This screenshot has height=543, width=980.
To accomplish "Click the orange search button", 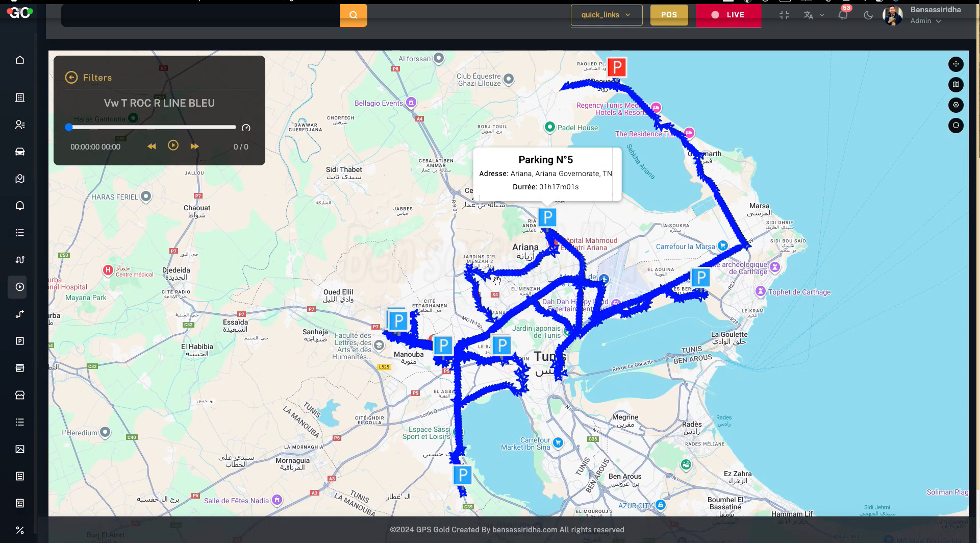I will (353, 15).
